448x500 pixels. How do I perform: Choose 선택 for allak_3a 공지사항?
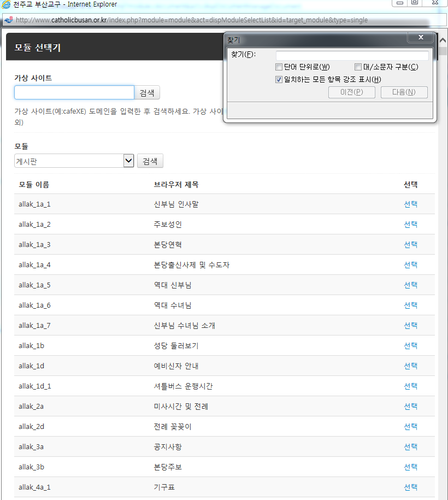tap(410, 446)
